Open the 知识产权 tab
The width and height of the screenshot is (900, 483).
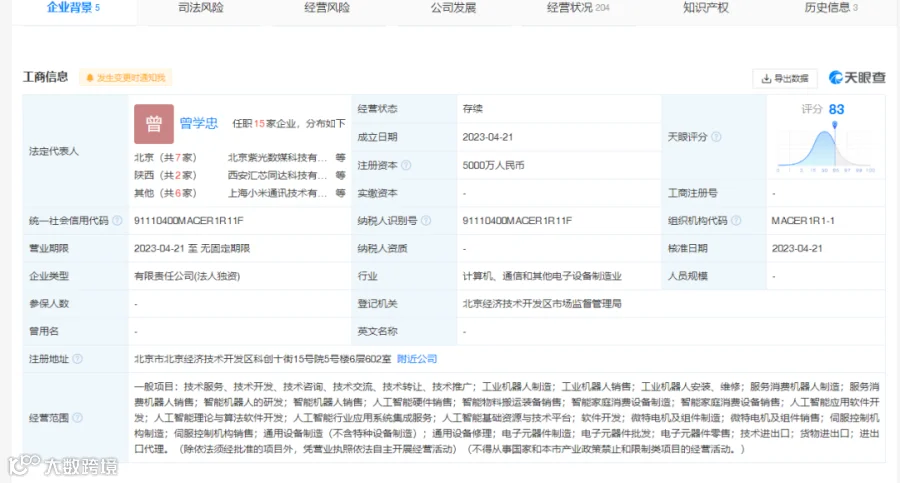[x=706, y=8]
